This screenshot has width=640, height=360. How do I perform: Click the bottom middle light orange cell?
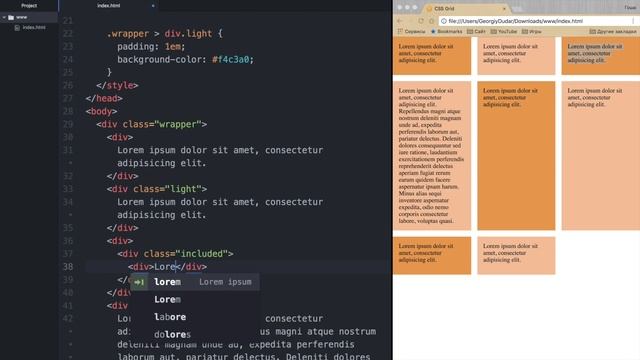tap(516, 256)
